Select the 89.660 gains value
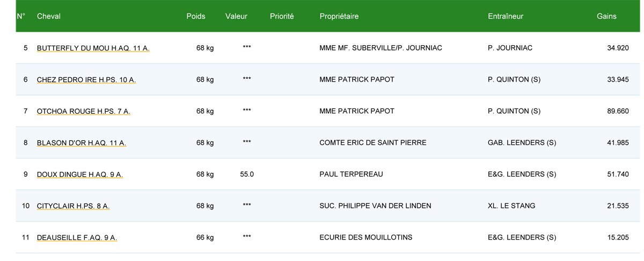 (618, 111)
